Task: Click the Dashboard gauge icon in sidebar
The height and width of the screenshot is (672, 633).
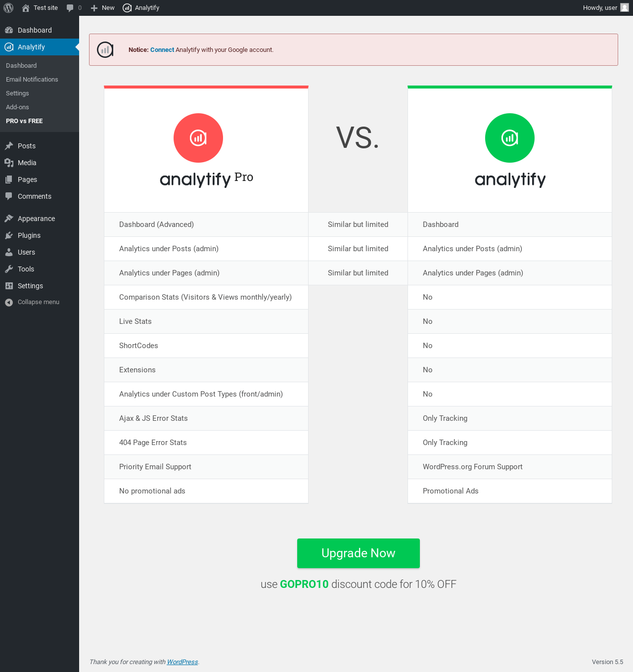Action: [x=9, y=30]
